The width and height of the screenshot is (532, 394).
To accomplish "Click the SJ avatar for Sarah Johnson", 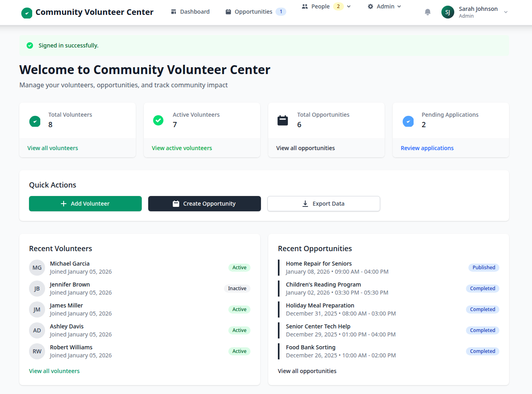I will click(x=447, y=12).
